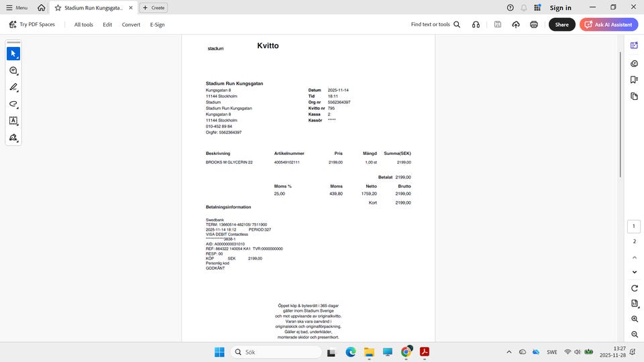Open the Help question mark icon
Screen dimensions: 644x362
click(510, 8)
